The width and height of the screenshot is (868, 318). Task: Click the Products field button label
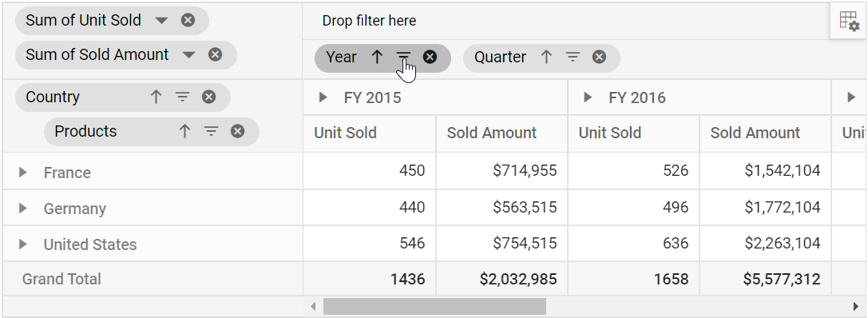point(85,131)
